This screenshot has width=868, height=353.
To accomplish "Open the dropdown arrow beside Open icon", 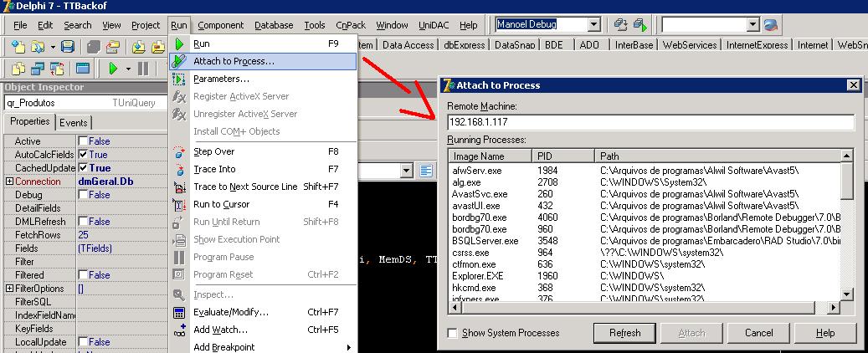I will coord(53,47).
